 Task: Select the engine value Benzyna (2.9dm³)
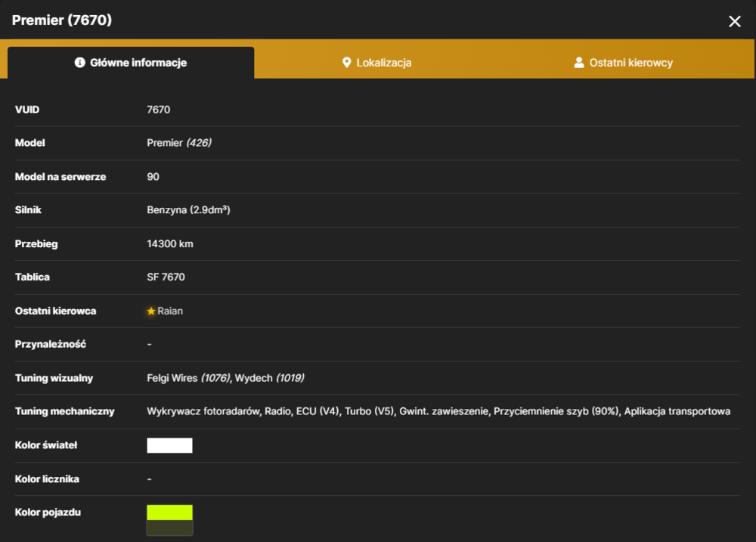click(x=188, y=209)
